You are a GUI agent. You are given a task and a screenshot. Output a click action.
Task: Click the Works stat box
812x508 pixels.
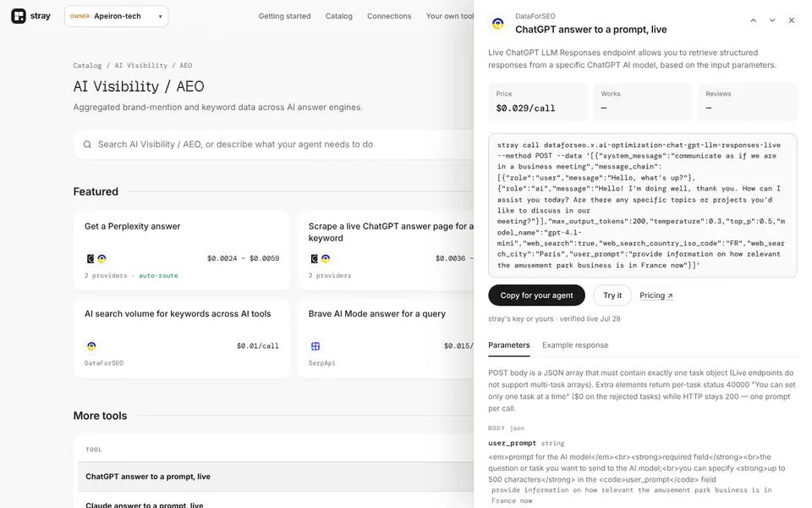(642, 102)
